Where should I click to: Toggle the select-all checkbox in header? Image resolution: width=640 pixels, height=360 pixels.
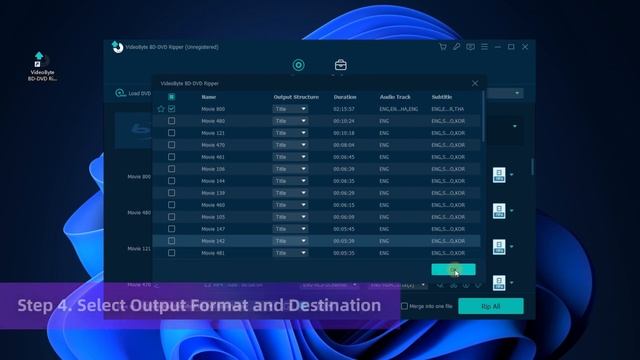(171, 97)
